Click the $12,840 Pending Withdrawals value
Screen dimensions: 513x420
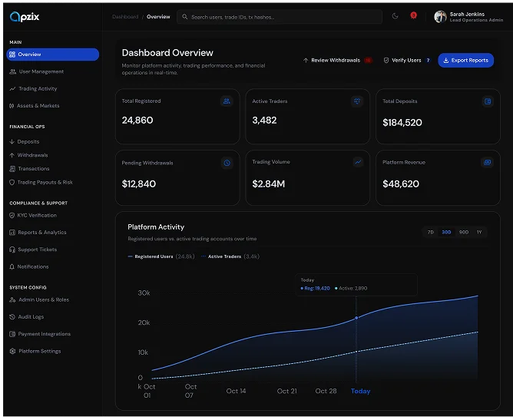[139, 184]
